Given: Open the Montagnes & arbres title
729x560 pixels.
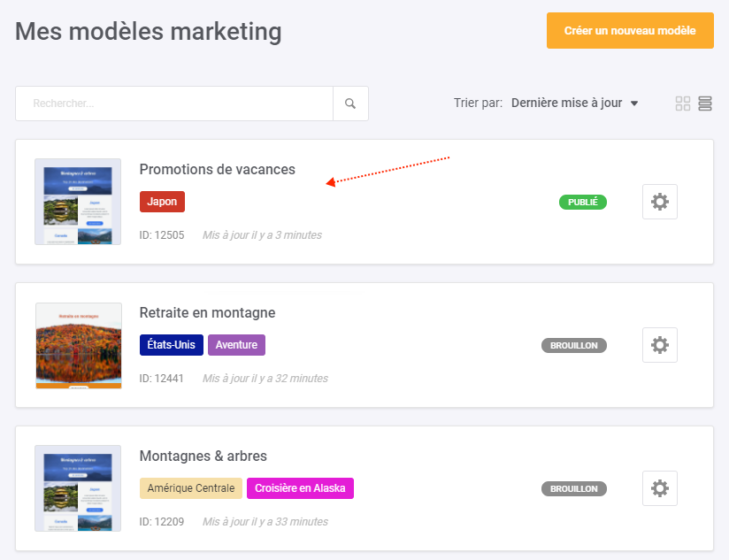Looking at the screenshot, I should coord(203,456).
